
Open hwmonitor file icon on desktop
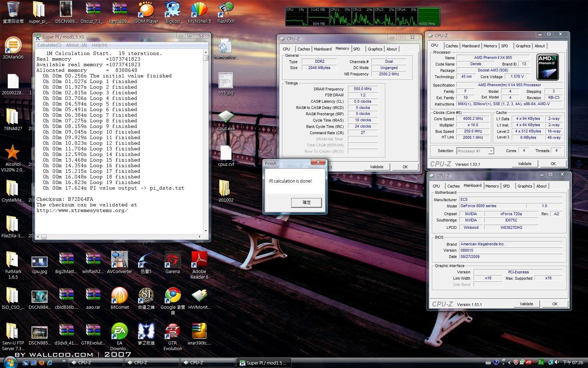(226, 49)
